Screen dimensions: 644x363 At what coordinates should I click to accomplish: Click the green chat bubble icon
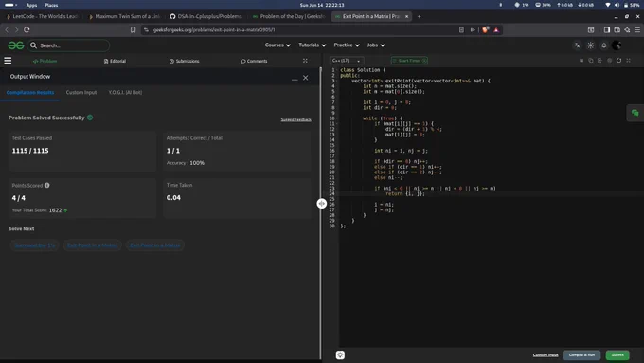pyautogui.click(x=635, y=113)
